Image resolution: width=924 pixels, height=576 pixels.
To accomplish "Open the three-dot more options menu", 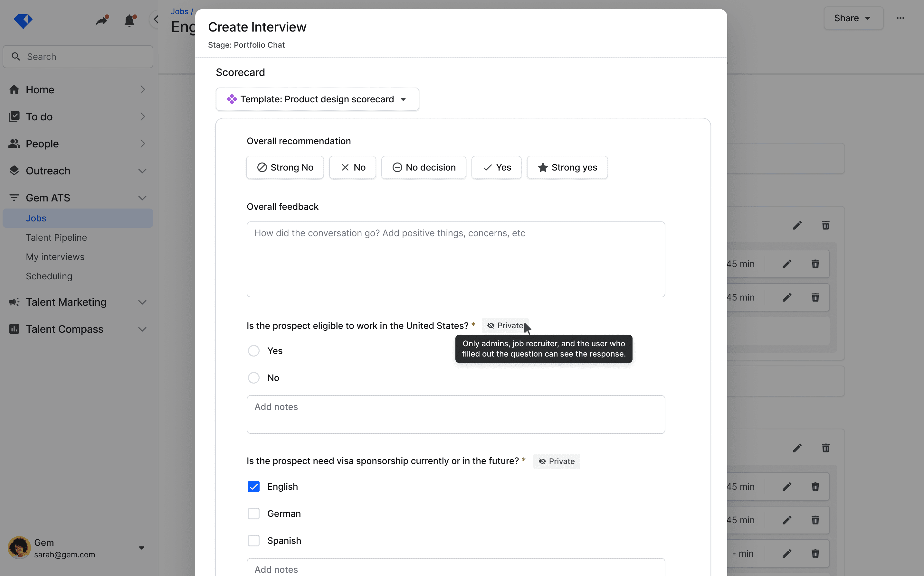I will (900, 18).
